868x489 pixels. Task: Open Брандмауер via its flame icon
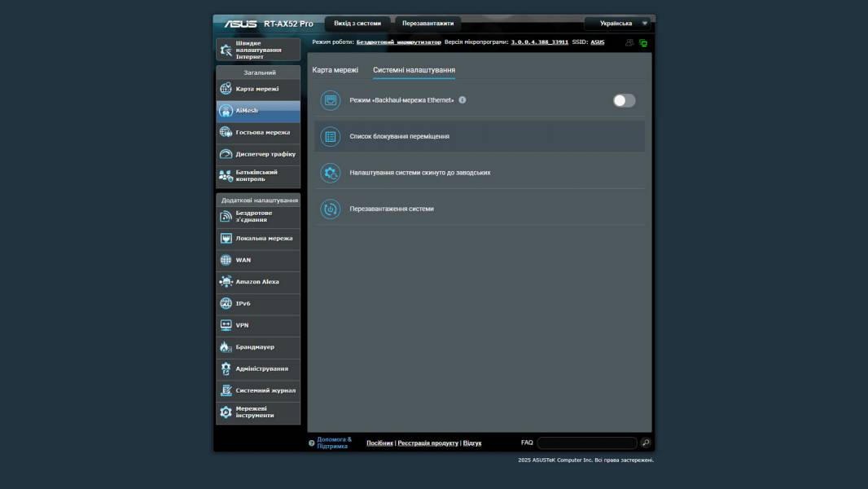pyautogui.click(x=226, y=347)
